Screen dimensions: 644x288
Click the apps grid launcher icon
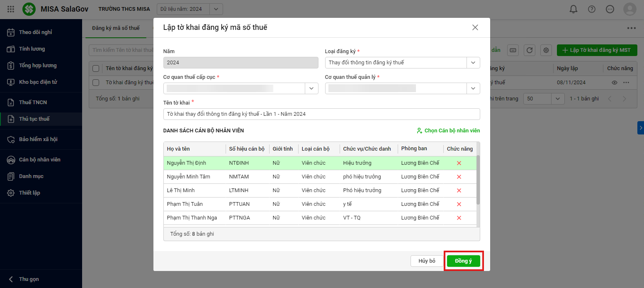click(11, 9)
